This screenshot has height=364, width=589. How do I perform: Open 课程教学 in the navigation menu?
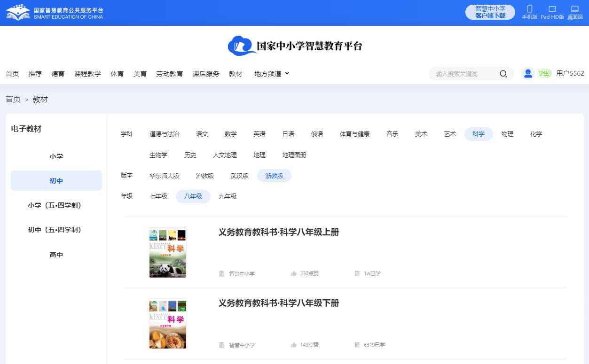tap(87, 74)
